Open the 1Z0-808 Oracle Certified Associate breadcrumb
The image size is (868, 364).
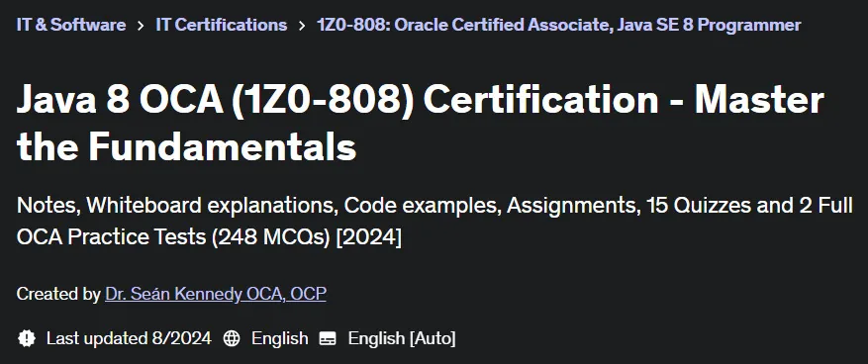click(558, 25)
